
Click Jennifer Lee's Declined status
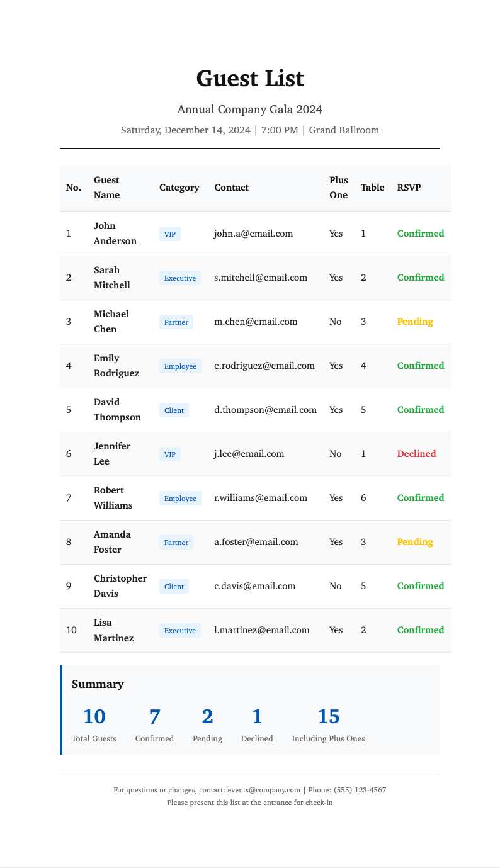[x=416, y=454]
